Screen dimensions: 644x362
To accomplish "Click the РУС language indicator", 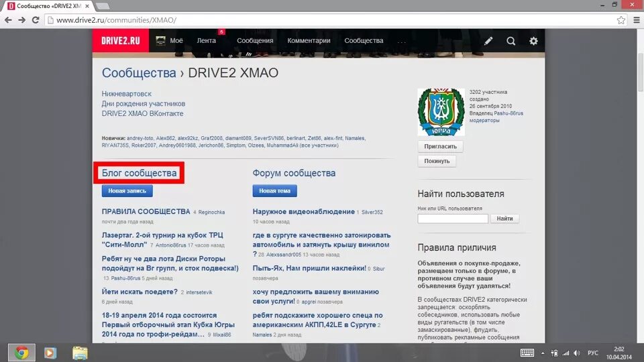I will (592, 353).
